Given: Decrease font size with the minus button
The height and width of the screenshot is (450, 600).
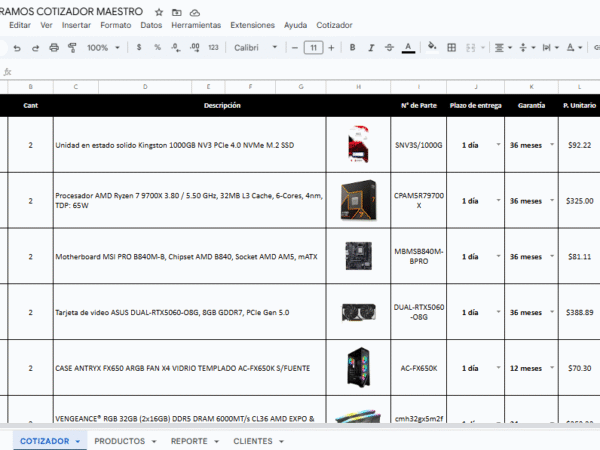Looking at the screenshot, I should [x=294, y=47].
